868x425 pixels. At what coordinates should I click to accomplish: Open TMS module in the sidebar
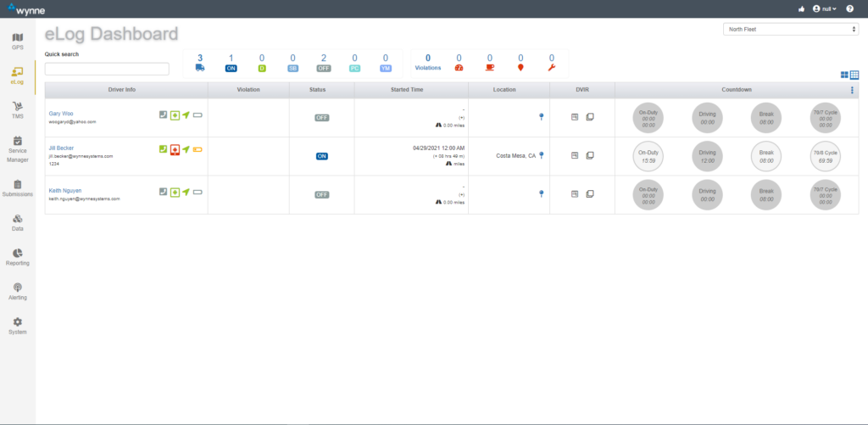(x=17, y=109)
